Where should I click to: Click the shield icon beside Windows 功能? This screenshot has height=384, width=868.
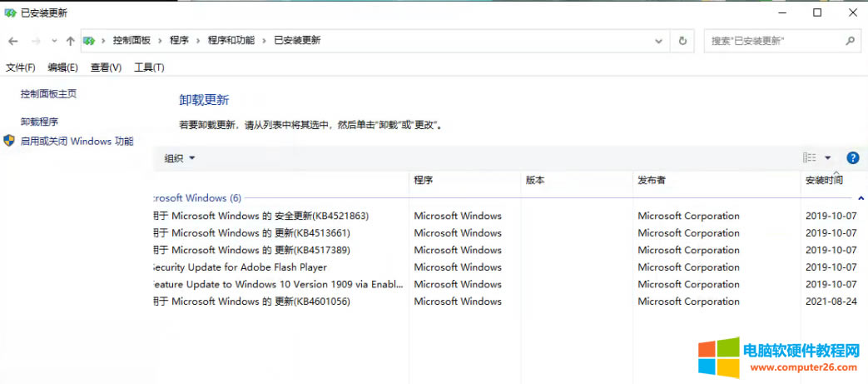pos(9,141)
